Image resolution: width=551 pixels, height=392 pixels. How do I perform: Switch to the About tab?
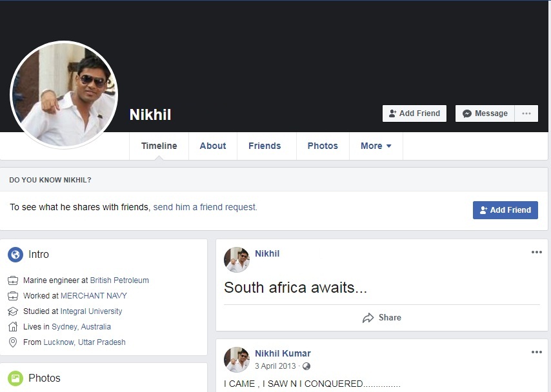click(x=213, y=146)
